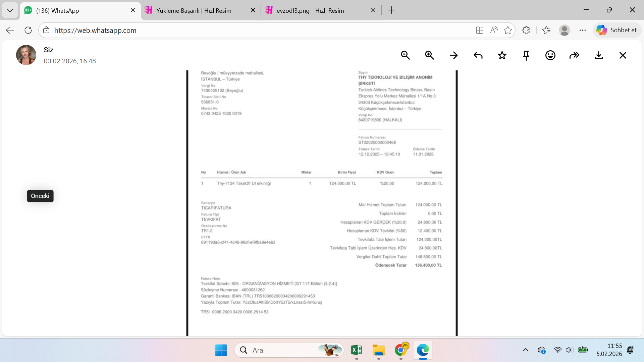
Task: Close the WhatsApp media viewer
Action: click(623, 55)
